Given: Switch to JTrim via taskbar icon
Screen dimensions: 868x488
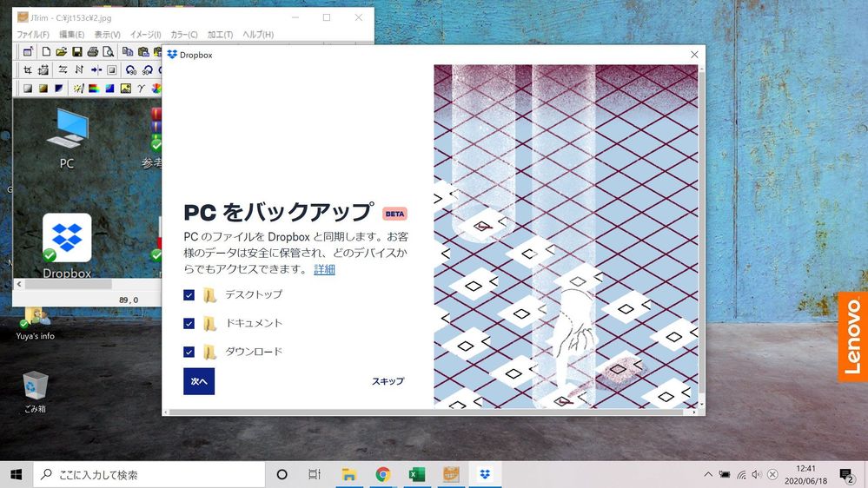Looking at the screenshot, I should (x=451, y=475).
